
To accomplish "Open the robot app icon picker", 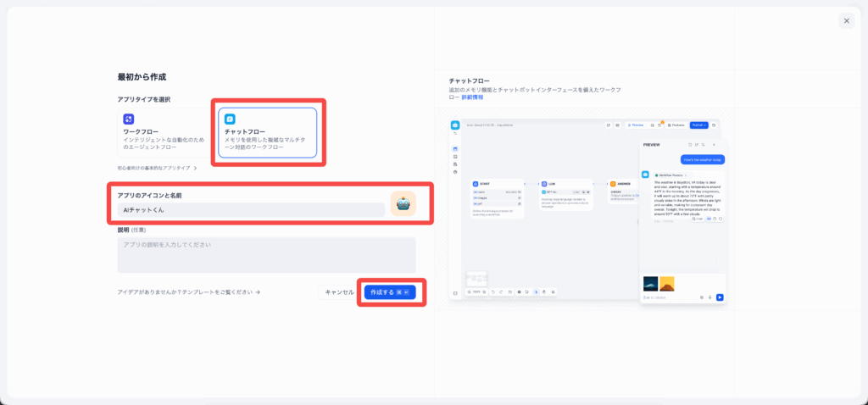I will pos(403,204).
